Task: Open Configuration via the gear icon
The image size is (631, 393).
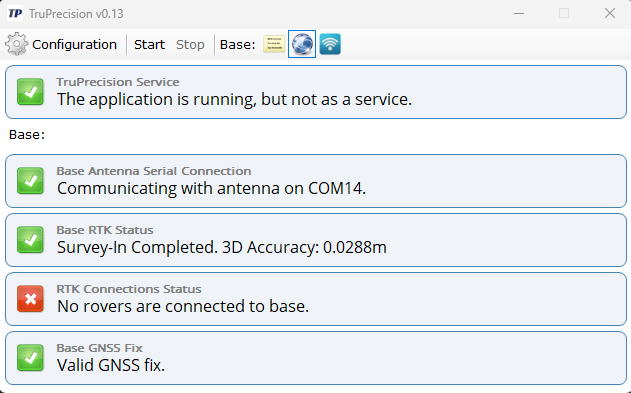Action: coord(16,44)
